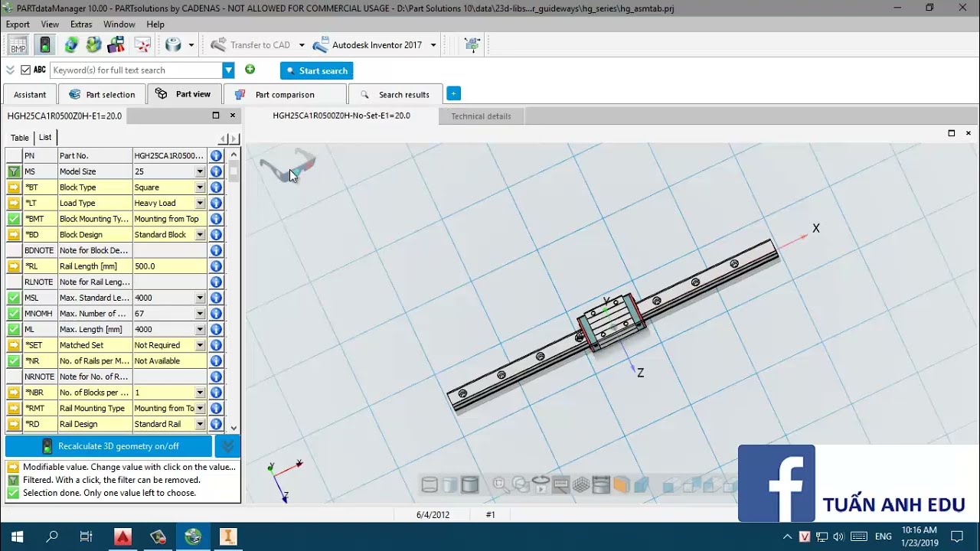Click the yellow arrow icon for the Rail Design row

[x=14, y=424]
